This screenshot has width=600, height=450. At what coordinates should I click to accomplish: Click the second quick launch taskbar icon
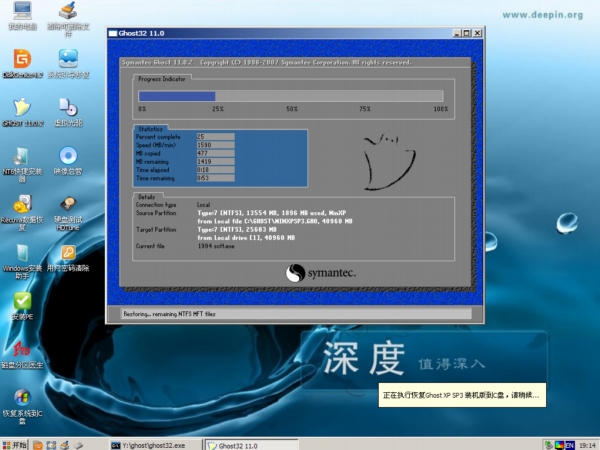[x=51, y=445]
